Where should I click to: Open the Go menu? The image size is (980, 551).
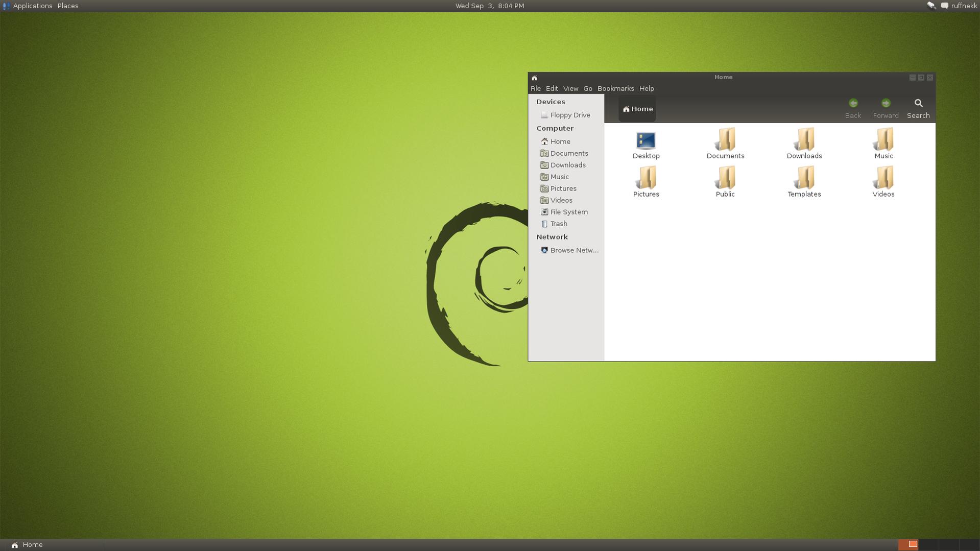[x=588, y=88]
